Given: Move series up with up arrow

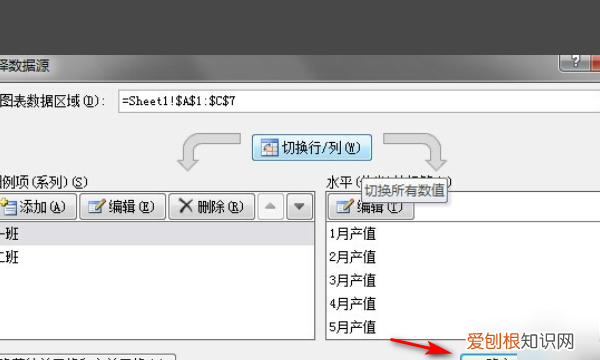Looking at the screenshot, I should (x=271, y=207).
